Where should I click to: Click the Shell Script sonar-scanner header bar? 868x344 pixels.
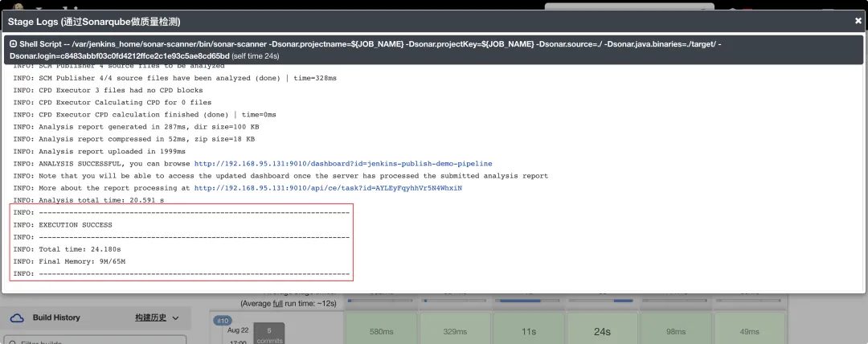click(433, 50)
